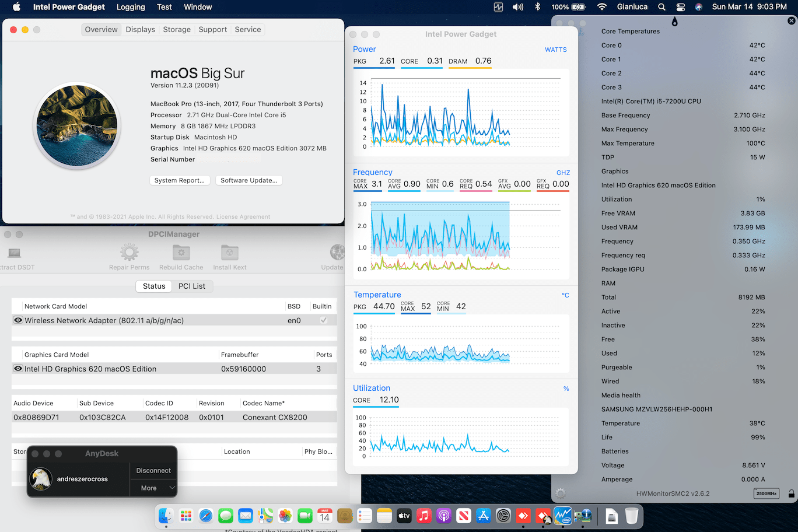The width and height of the screenshot is (798, 532).
Task: Switch to PCI List tab in DPCIManager
Action: (x=192, y=286)
